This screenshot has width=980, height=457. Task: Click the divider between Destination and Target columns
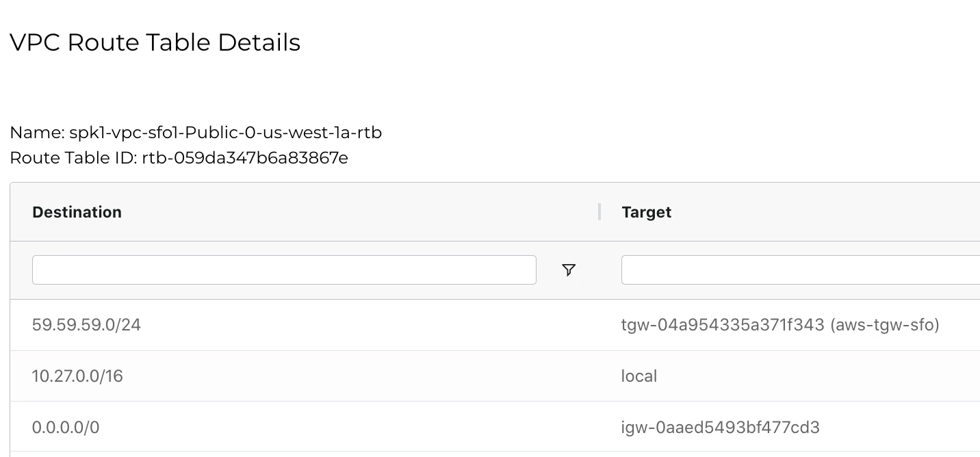pyautogui.click(x=599, y=212)
